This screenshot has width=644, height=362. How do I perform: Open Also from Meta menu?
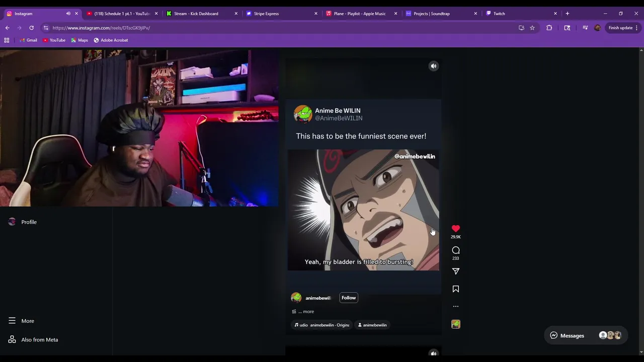(39, 339)
